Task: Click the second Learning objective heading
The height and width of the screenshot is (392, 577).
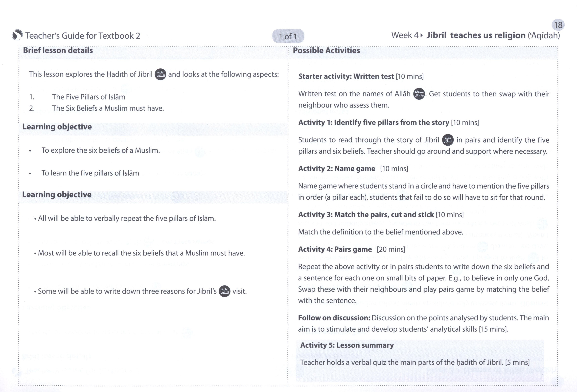Action: [57, 195]
